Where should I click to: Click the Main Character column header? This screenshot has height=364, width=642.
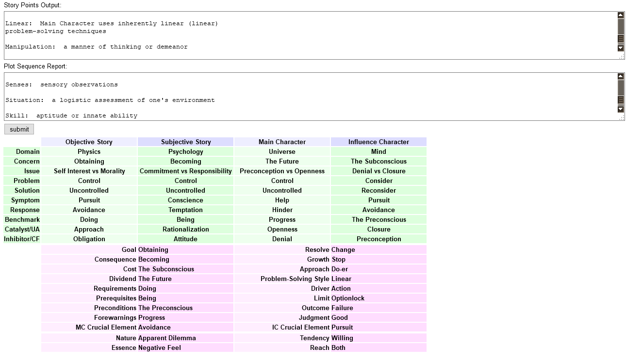pos(282,142)
